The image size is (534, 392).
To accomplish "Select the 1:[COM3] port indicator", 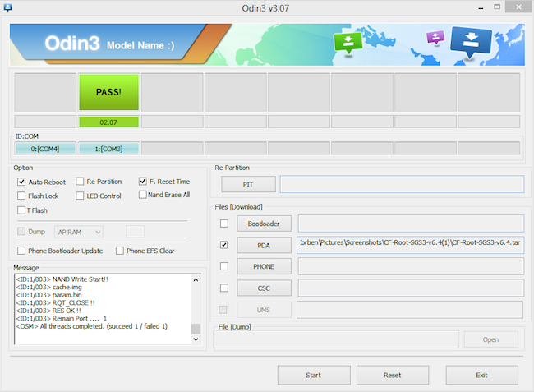I will [x=109, y=149].
